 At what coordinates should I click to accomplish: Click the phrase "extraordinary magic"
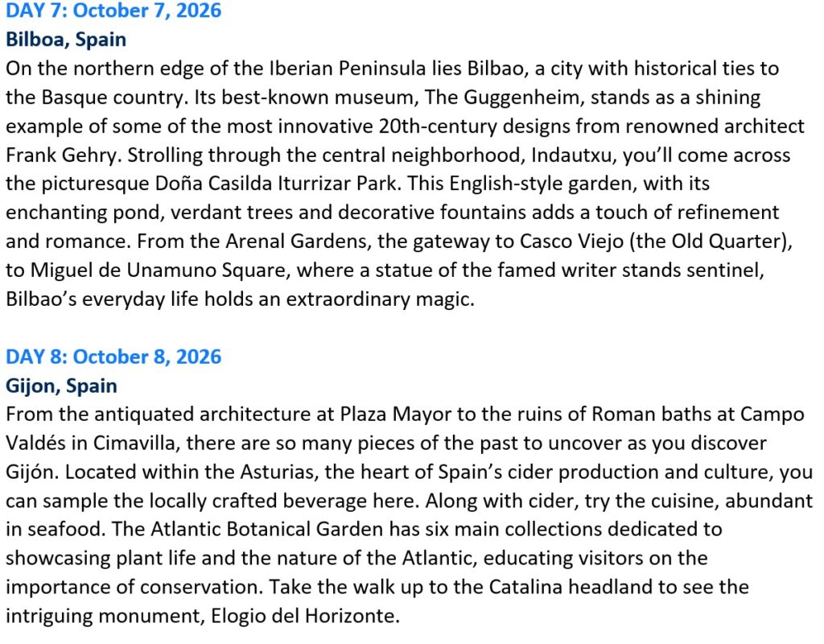(380, 299)
